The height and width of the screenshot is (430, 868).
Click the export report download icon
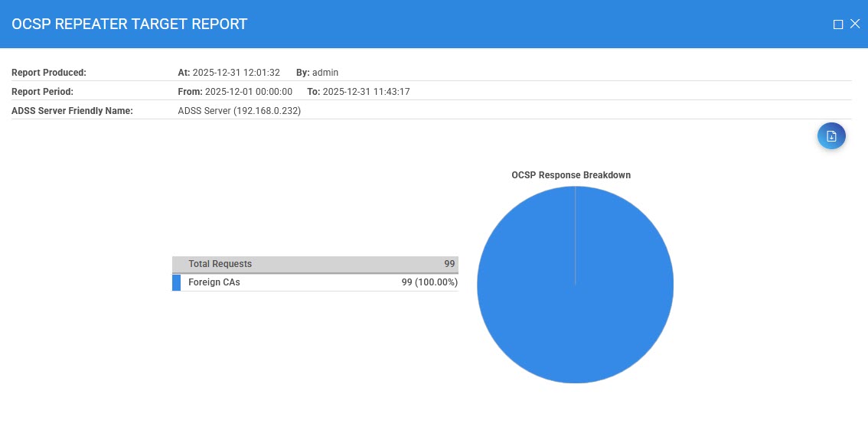click(831, 136)
